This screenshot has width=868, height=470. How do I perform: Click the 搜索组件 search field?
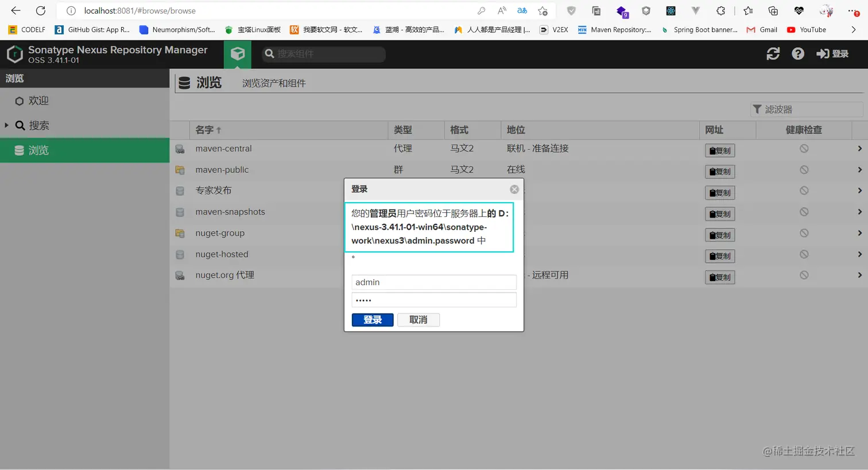pyautogui.click(x=324, y=54)
